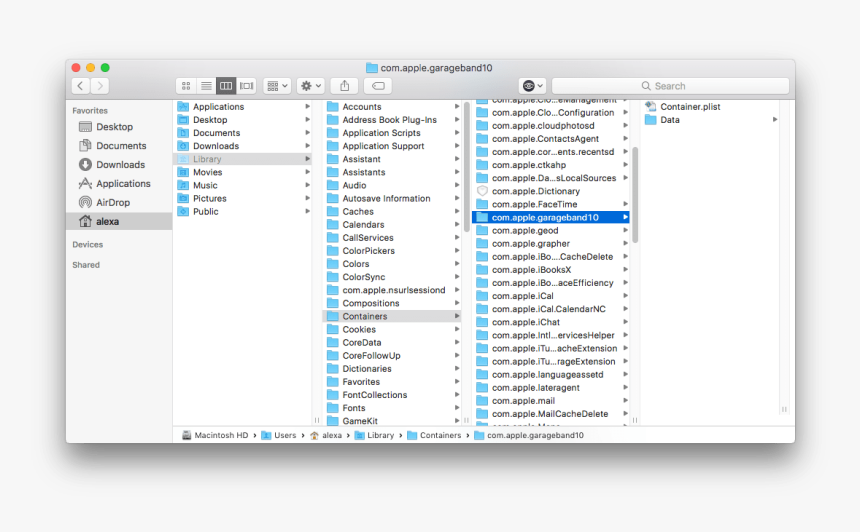
Task: Click Library in the path bar
Action: point(375,435)
